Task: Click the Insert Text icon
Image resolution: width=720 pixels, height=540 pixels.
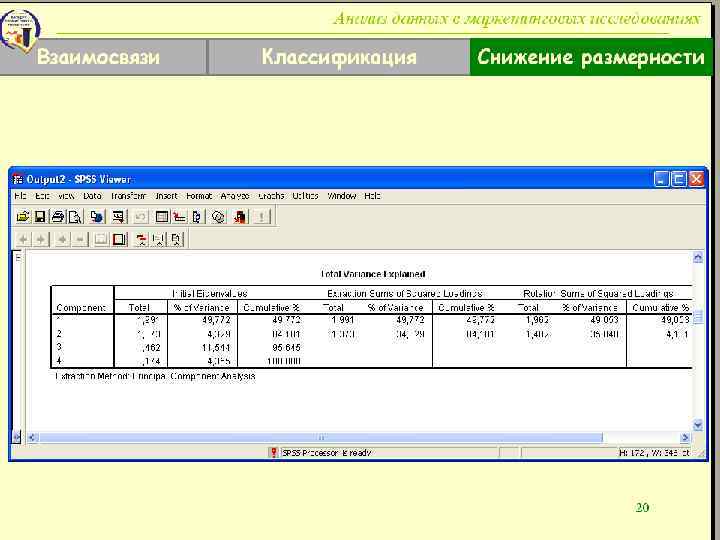Action: (x=176, y=239)
